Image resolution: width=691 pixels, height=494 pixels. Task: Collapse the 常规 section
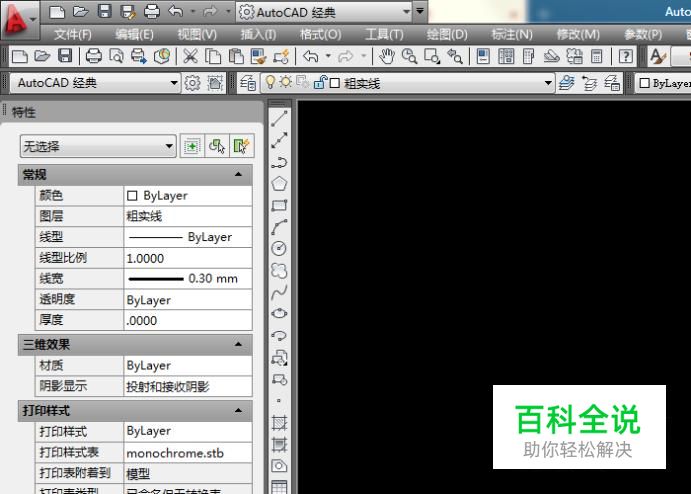click(238, 175)
